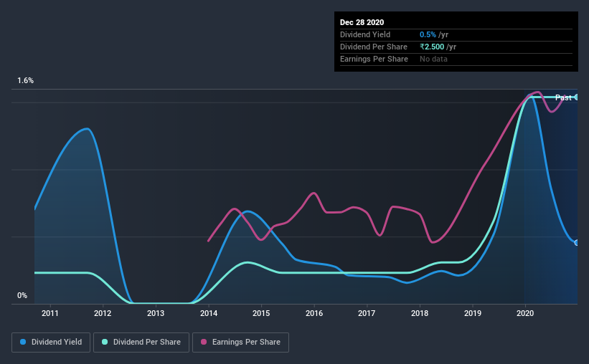Click the teal Dividend Per Share legend dot
This screenshot has height=364, width=589.
(x=105, y=342)
